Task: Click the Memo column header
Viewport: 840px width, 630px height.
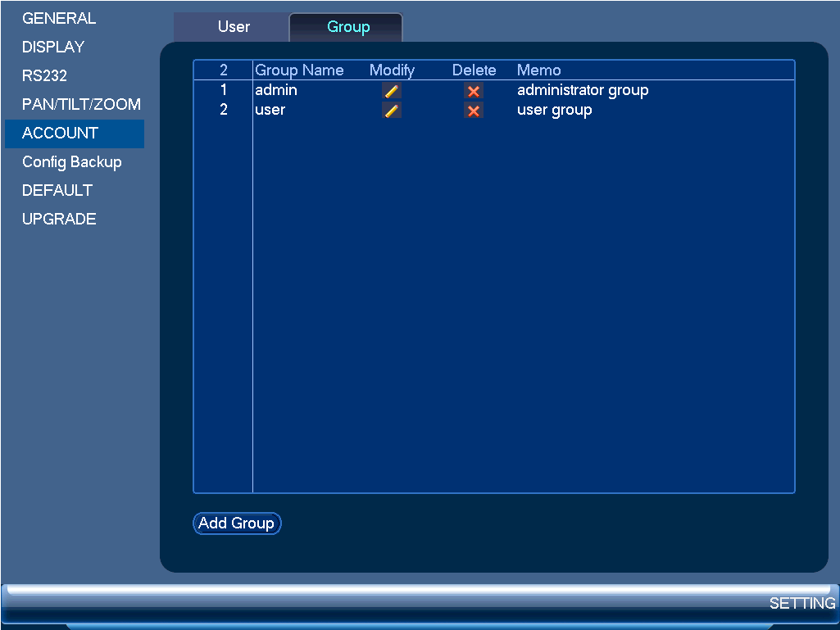Action: coord(539,70)
